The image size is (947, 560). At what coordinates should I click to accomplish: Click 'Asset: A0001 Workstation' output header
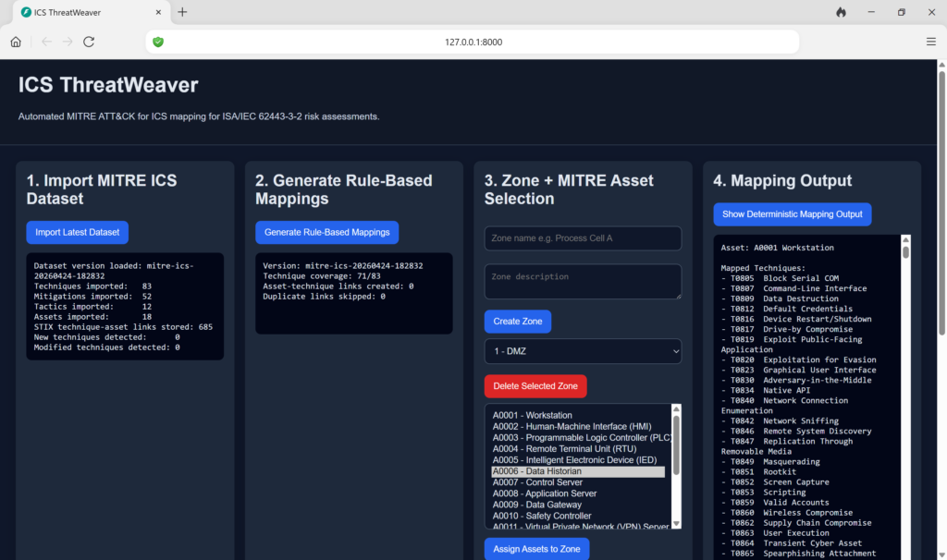coord(777,248)
